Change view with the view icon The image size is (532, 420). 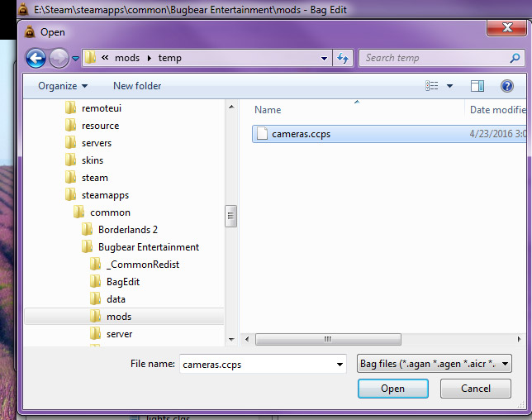tap(431, 86)
